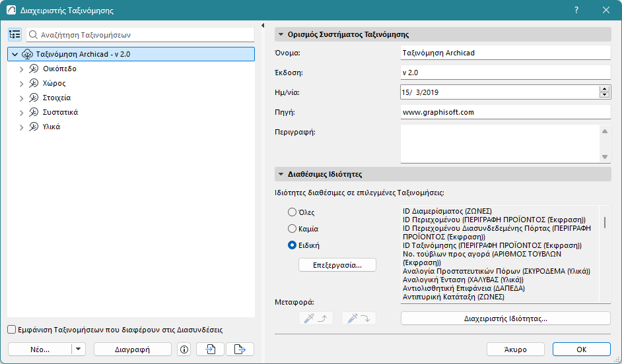Viewport: 622px width, 364px height.
Task: Open Διαχειριστής Ιδιότητας... button
Action: (505, 318)
